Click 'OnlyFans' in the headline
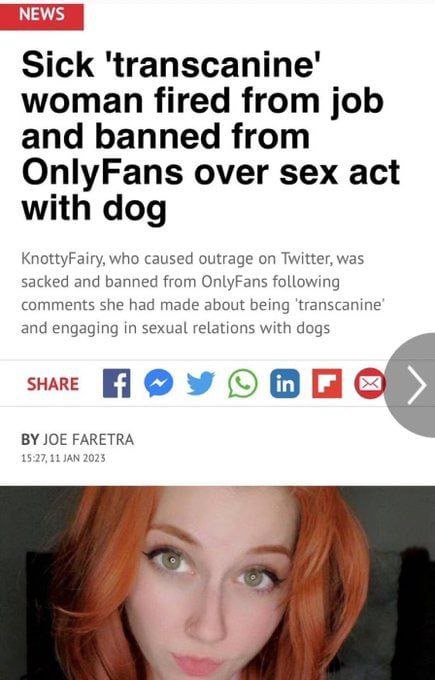This screenshot has height=680, width=435. [x=102, y=173]
